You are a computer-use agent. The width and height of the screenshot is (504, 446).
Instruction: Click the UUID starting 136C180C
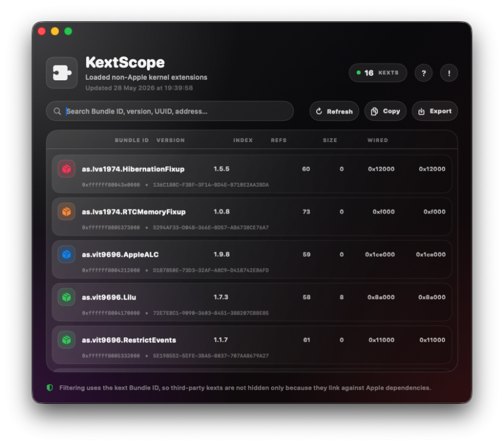(x=211, y=185)
